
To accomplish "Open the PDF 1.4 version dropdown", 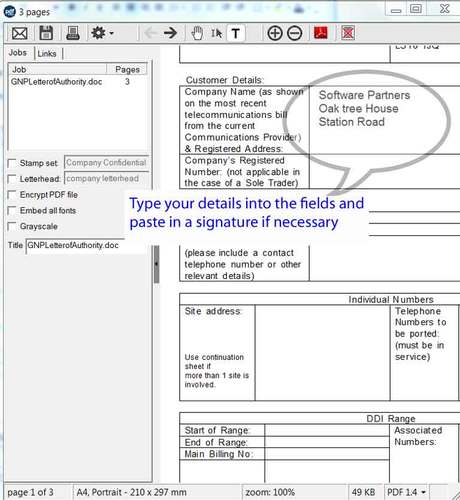I will point(406,492).
